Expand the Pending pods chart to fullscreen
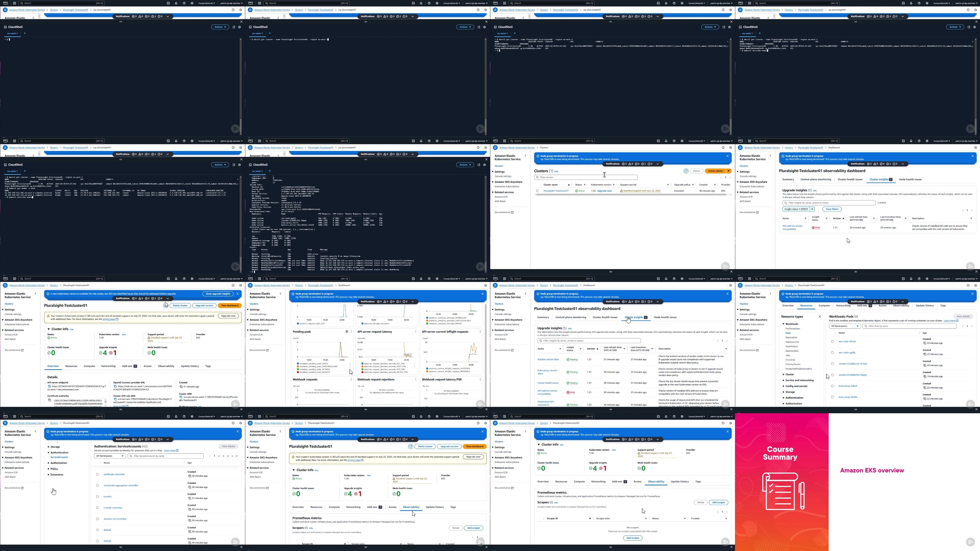The height and width of the screenshot is (551, 980). tap(347, 332)
